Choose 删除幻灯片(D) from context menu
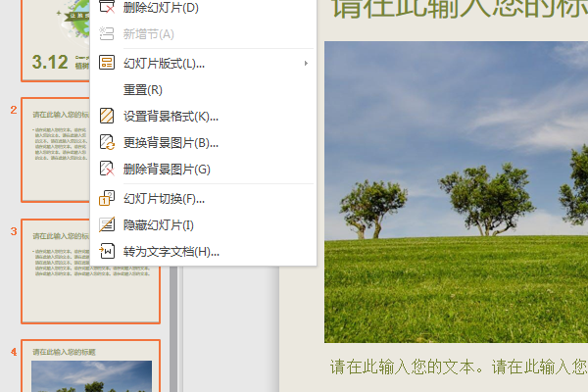The height and width of the screenshot is (392, 588). coord(203,7)
